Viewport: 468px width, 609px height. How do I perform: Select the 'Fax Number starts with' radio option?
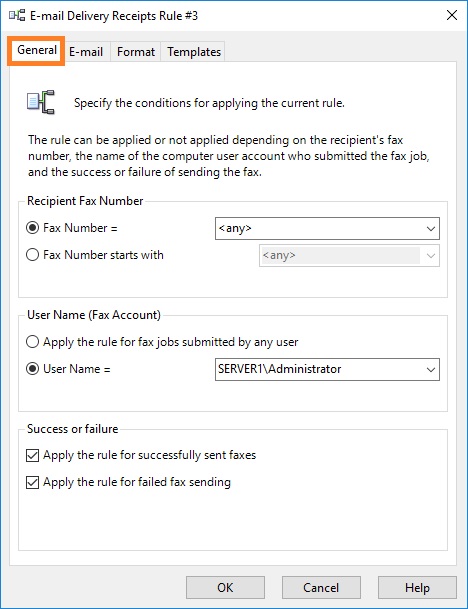[33, 255]
